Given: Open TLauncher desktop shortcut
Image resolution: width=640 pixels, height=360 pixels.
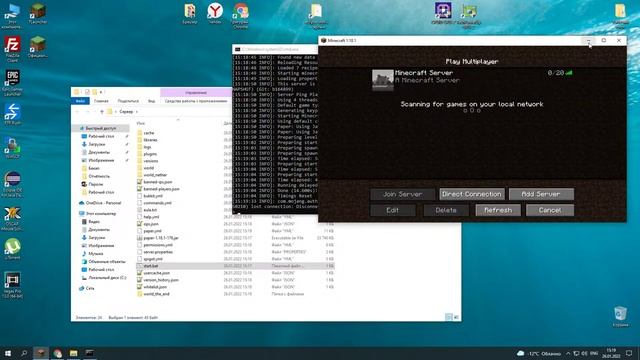Looking at the screenshot, I should pyautogui.click(x=38, y=13).
